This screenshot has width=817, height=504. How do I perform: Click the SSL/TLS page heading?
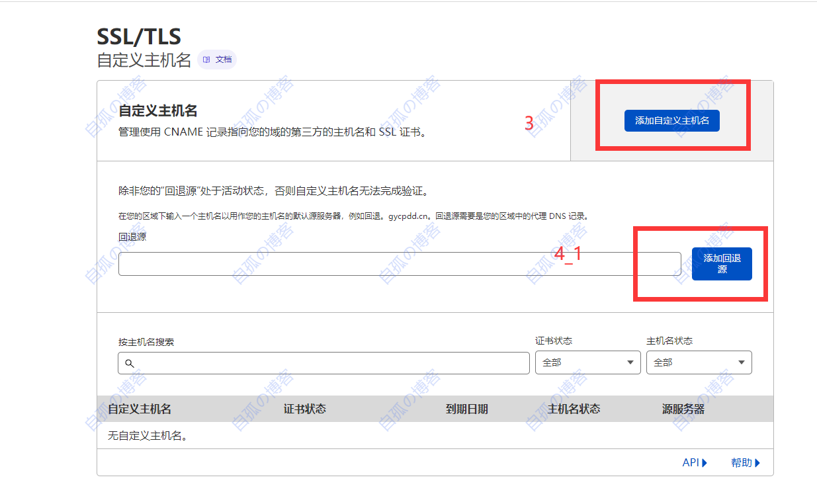(x=139, y=36)
